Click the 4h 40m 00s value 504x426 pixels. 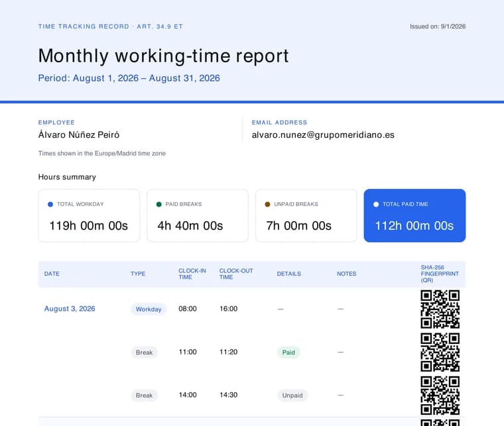click(190, 226)
